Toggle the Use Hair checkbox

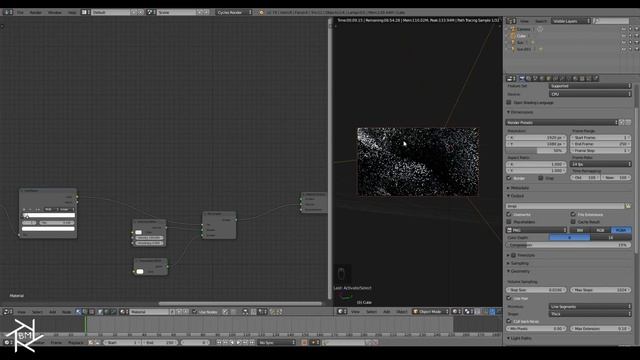point(509,298)
